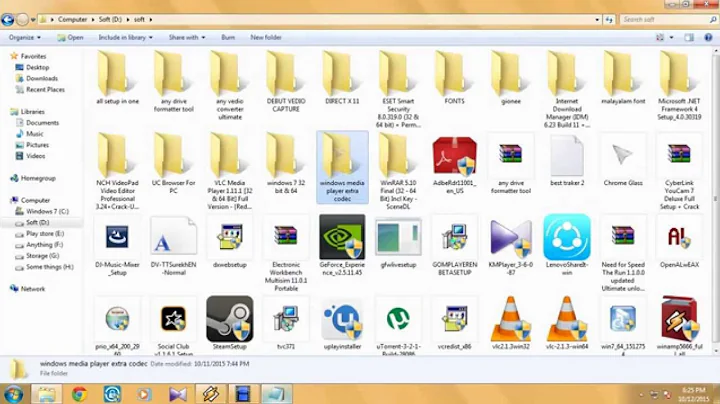Open Recent Places in navigation pane

pyautogui.click(x=45, y=90)
